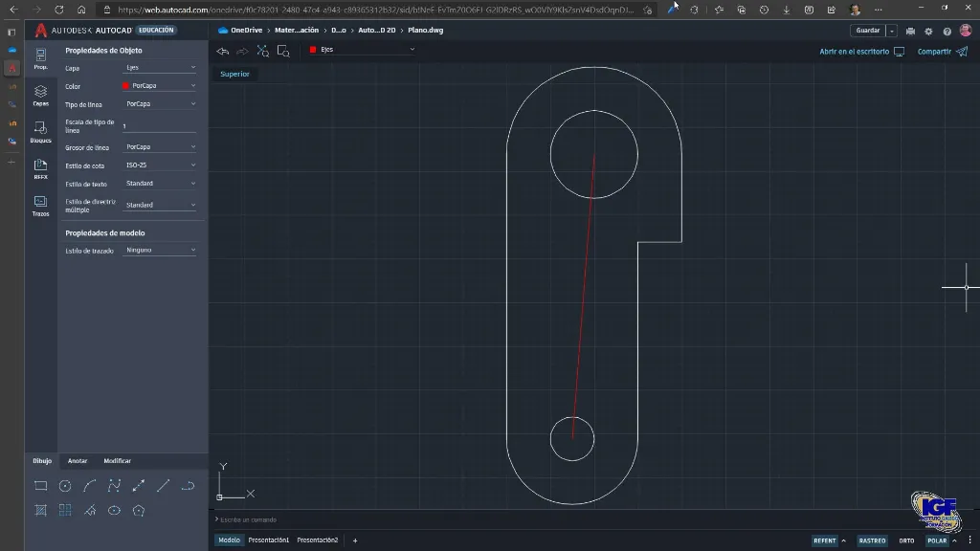Switch to the Dibujo tab
The height and width of the screenshot is (551, 980).
(42, 461)
